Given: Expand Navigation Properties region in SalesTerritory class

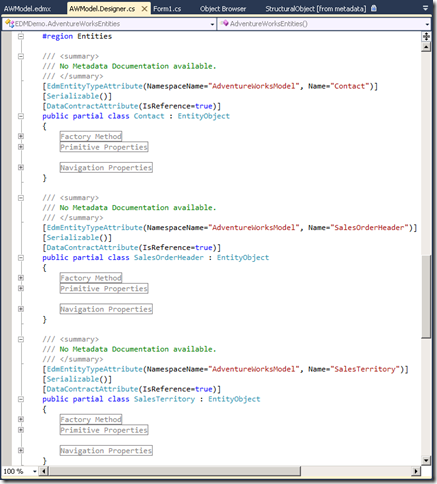Looking at the screenshot, I should (x=21, y=451).
